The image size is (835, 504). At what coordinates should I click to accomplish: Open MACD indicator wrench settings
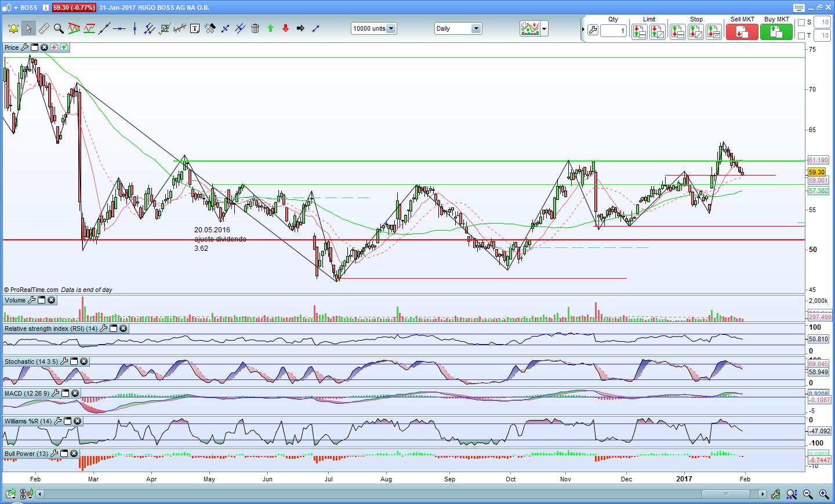(56, 393)
